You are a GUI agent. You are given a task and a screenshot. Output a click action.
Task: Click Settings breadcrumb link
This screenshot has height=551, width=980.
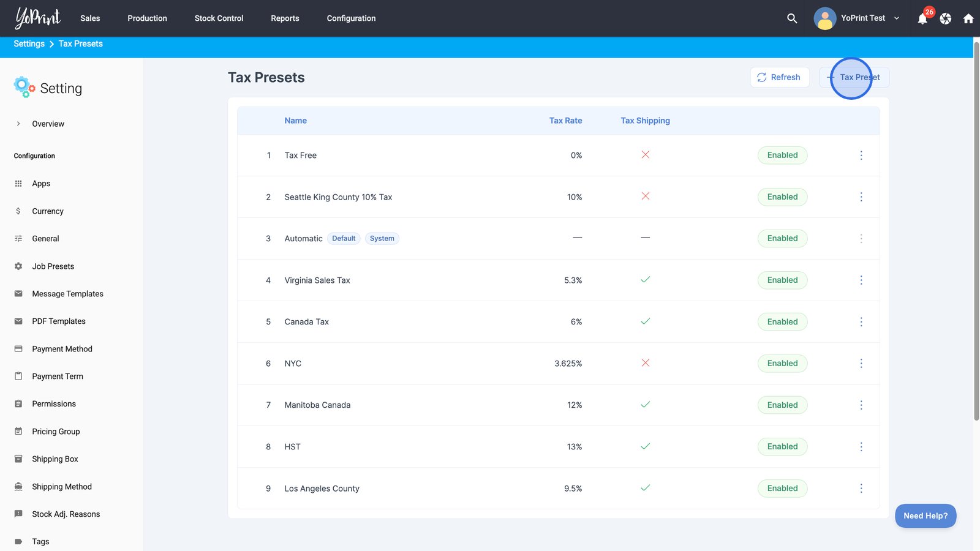29,44
